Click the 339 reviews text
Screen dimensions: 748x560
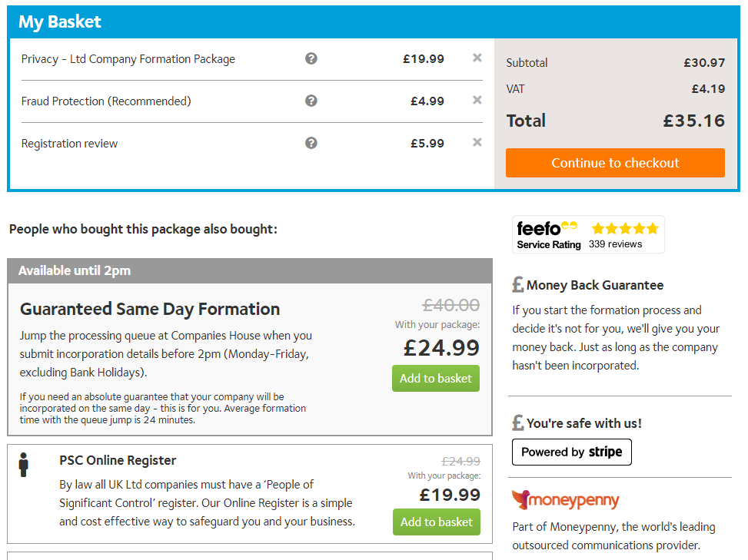[x=615, y=244]
